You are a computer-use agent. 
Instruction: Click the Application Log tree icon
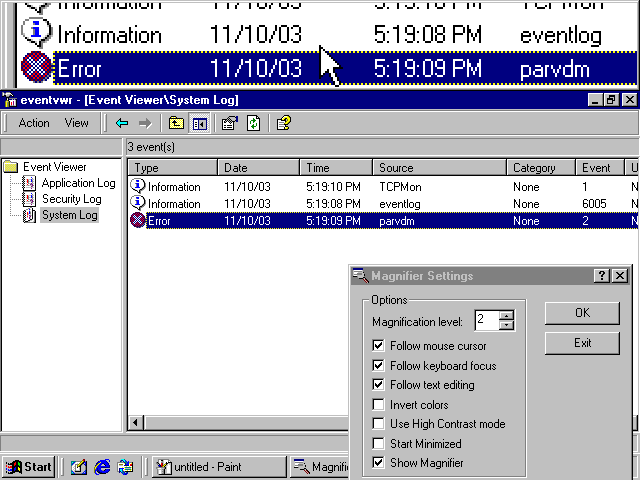click(29, 183)
